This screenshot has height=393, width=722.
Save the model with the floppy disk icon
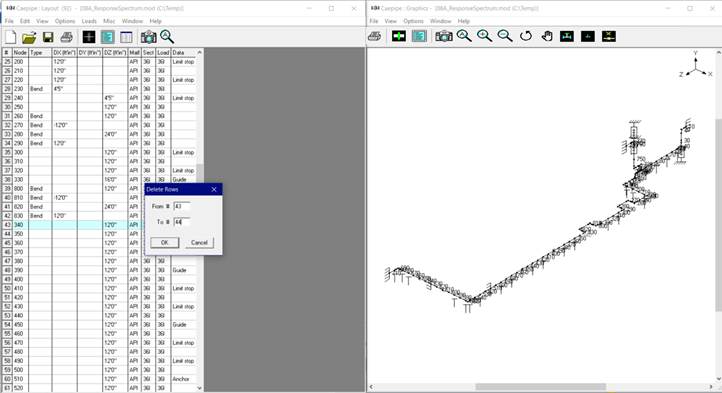(48, 37)
